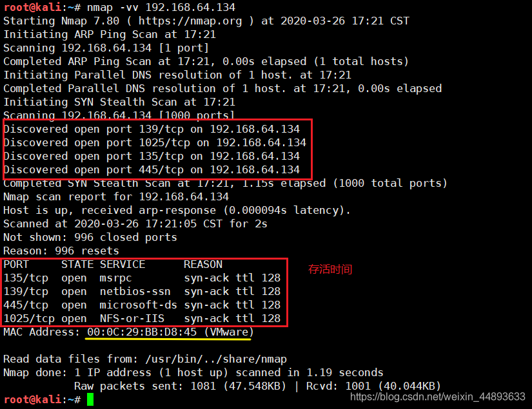Click the 'Initiating ARP Ping Scan at 17:21' line
The height and width of the screenshot is (409, 532).
point(110,35)
